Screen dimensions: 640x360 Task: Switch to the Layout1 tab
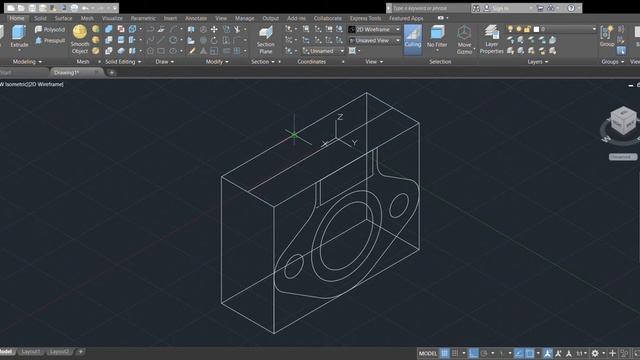pos(31,352)
